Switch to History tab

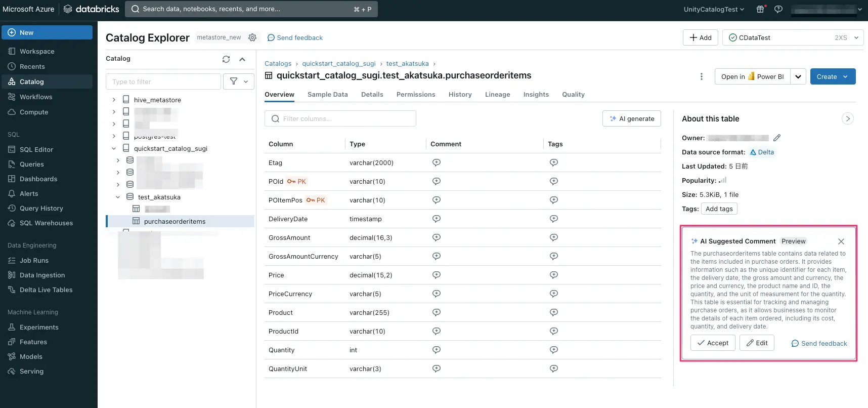(460, 94)
